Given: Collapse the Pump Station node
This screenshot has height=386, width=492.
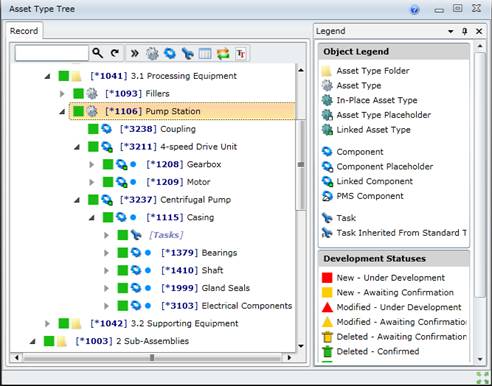Looking at the screenshot, I should pyautogui.click(x=62, y=112).
